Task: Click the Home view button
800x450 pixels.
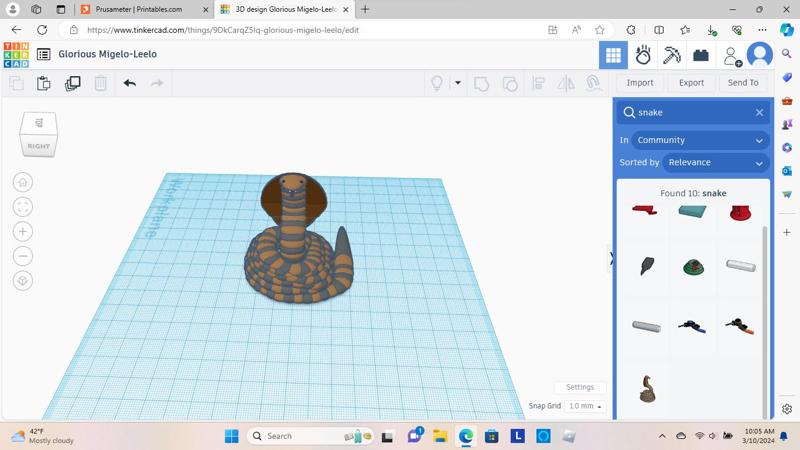Action: pyautogui.click(x=22, y=182)
